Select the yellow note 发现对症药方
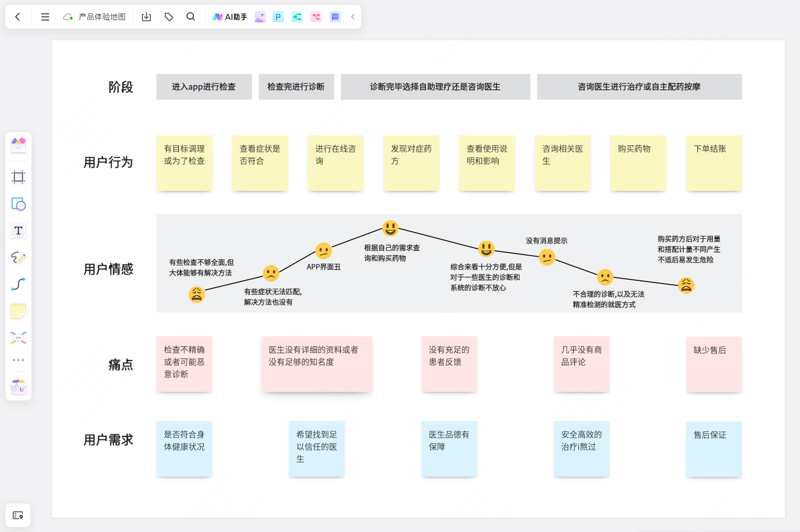The width and height of the screenshot is (800, 532). click(x=411, y=163)
